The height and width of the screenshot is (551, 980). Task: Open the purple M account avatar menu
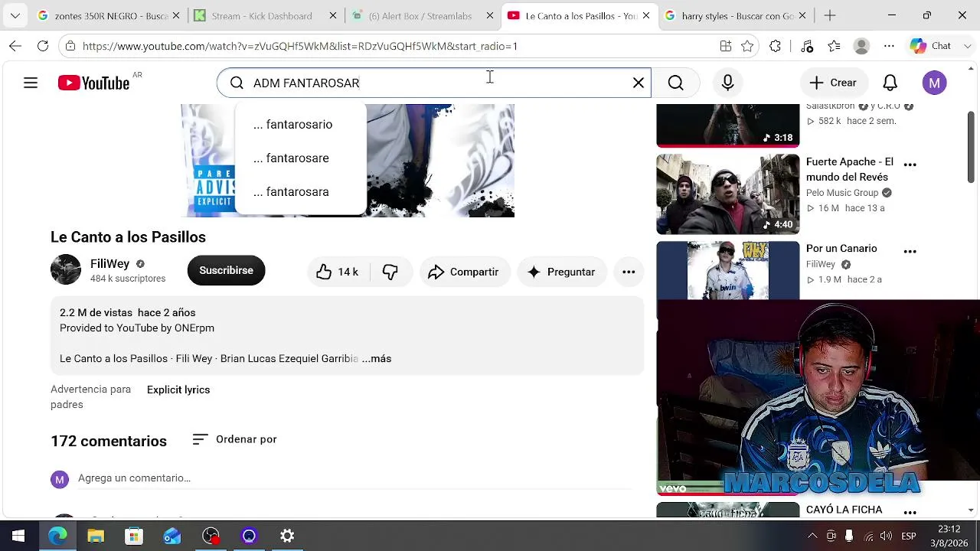[934, 83]
